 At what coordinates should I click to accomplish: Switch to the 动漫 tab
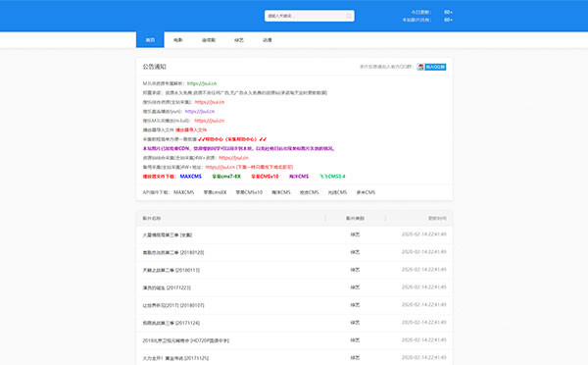pos(268,40)
